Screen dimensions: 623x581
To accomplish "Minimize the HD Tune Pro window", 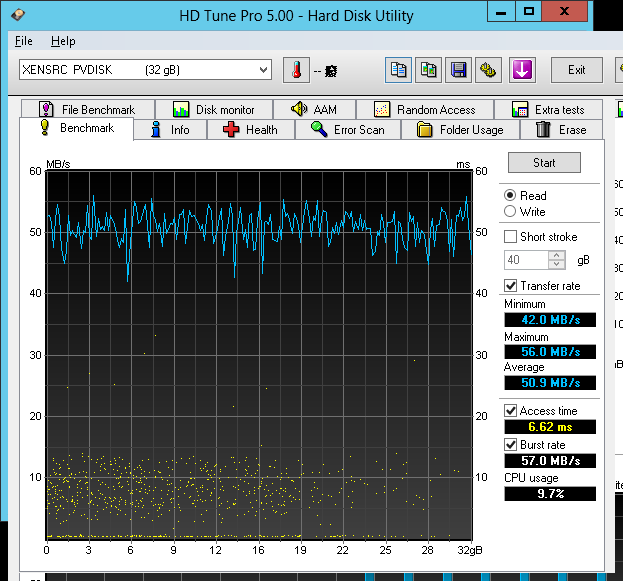I will pyautogui.click(x=501, y=11).
